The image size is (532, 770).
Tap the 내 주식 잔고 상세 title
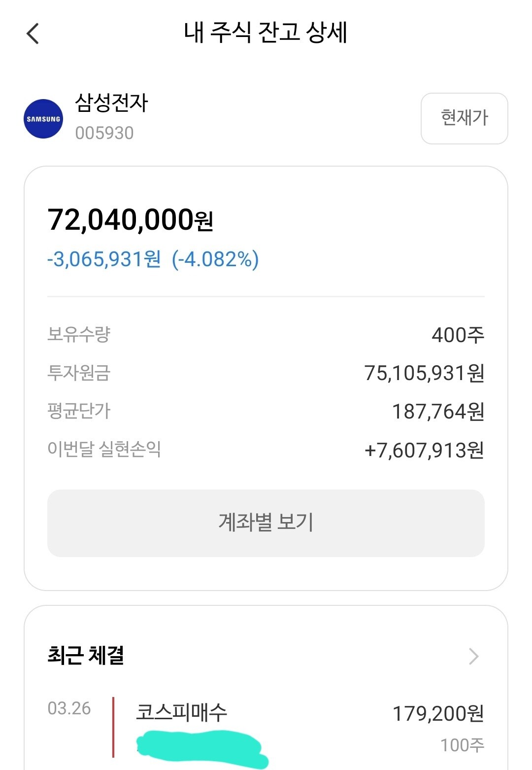pyautogui.click(x=266, y=33)
